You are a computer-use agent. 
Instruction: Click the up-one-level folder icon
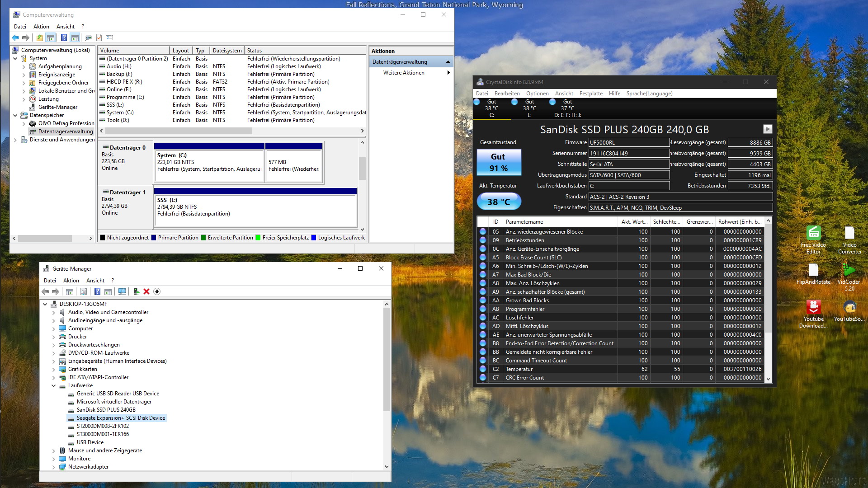coord(40,38)
